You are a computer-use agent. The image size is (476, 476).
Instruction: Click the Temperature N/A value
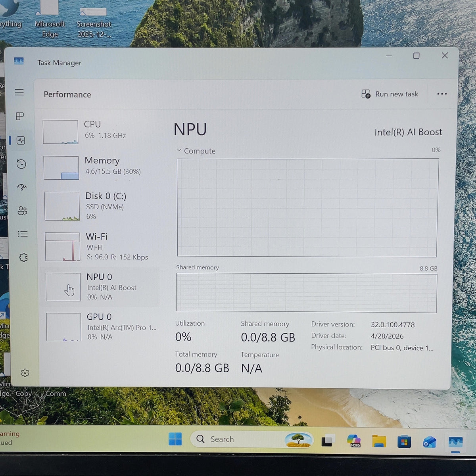(251, 369)
